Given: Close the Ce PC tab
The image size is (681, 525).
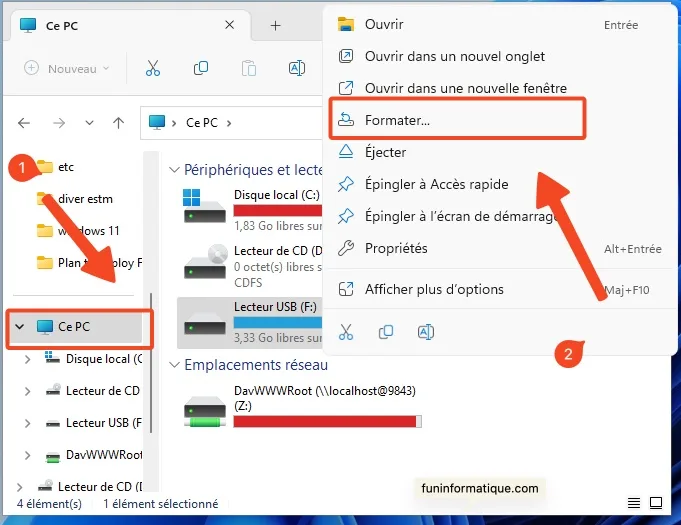Looking at the screenshot, I should (230, 25).
